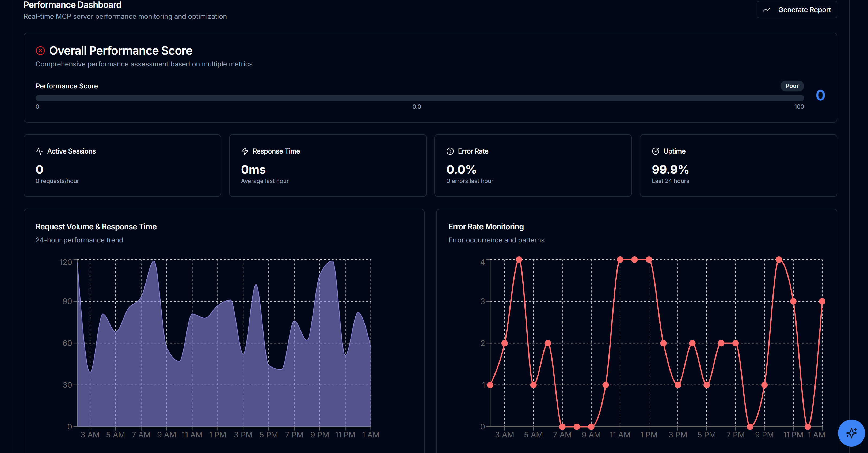Click the Poor status badge
The width and height of the screenshot is (868, 453).
(792, 86)
